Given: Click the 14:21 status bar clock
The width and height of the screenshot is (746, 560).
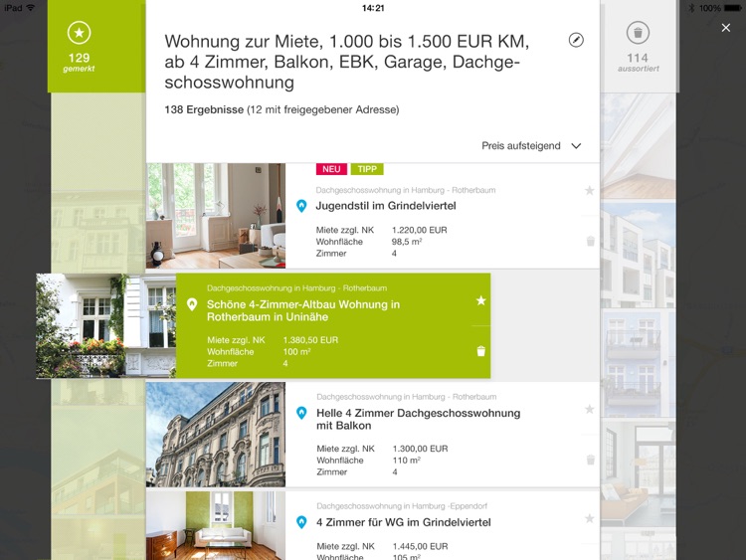Looking at the screenshot, I should pyautogui.click(x=373, y=8).
